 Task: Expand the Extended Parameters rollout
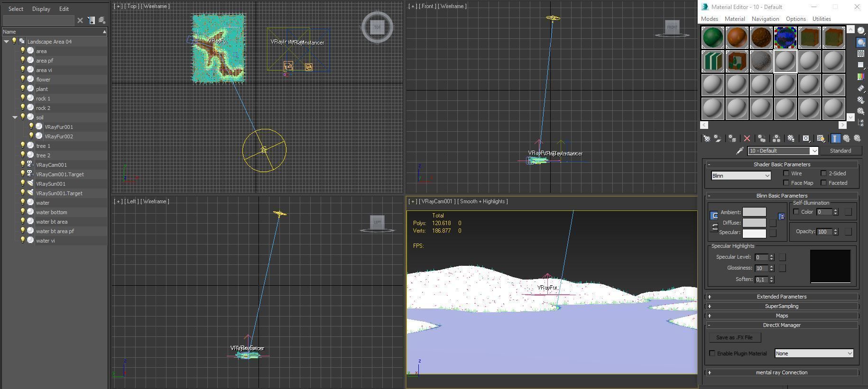(782, 297)
